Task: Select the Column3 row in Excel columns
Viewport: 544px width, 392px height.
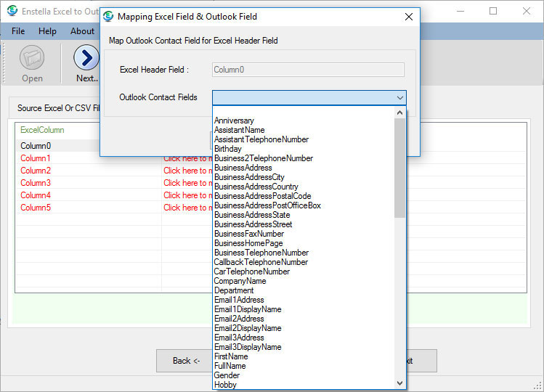Action: (x=36, y=183)
